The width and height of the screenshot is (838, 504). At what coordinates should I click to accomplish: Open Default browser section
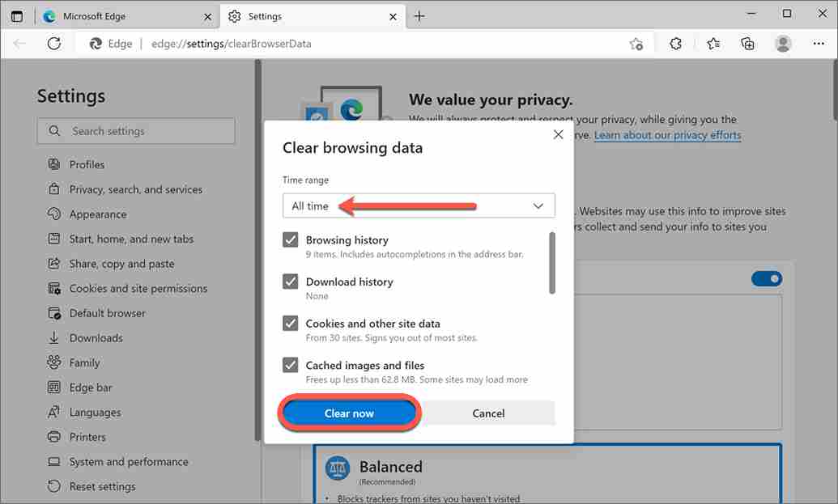96,313
